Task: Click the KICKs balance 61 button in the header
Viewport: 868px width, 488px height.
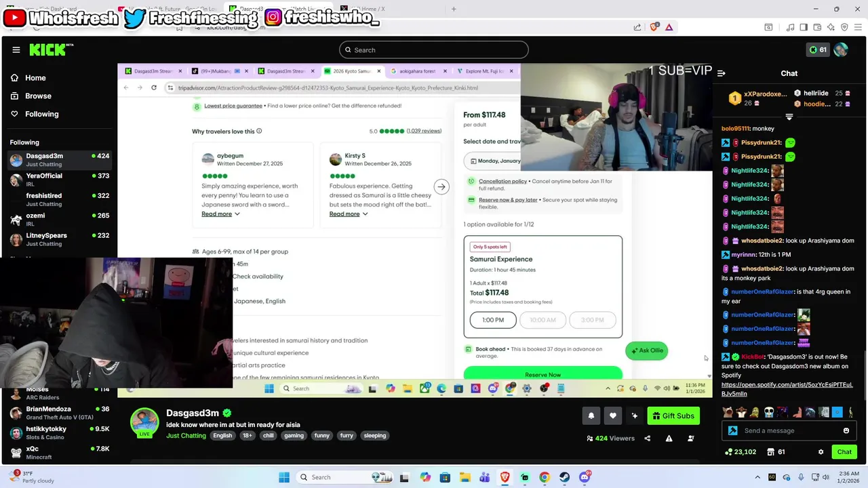Action: tap(818, 49)
